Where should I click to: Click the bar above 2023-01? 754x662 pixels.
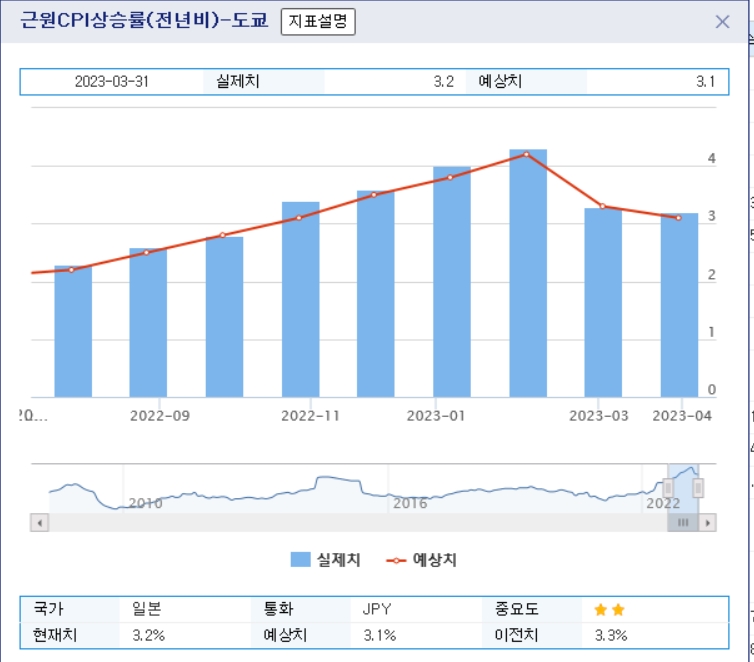pyautogui.click(x=452, y=282)
